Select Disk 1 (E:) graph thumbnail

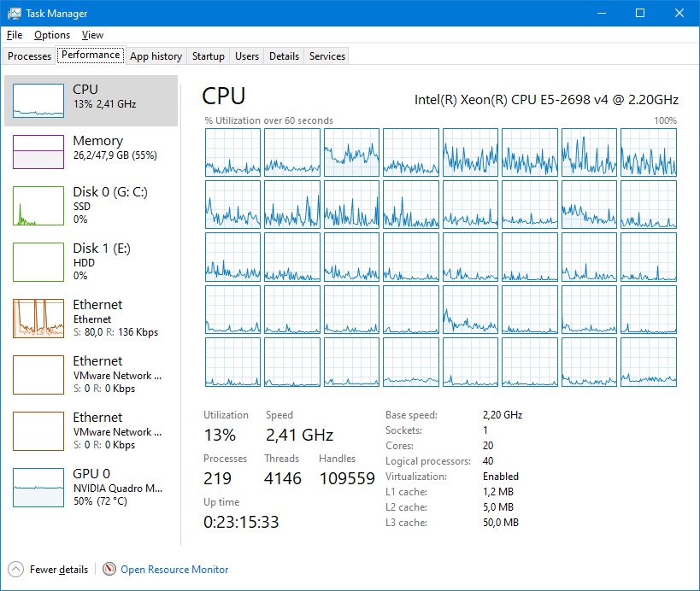38,262
